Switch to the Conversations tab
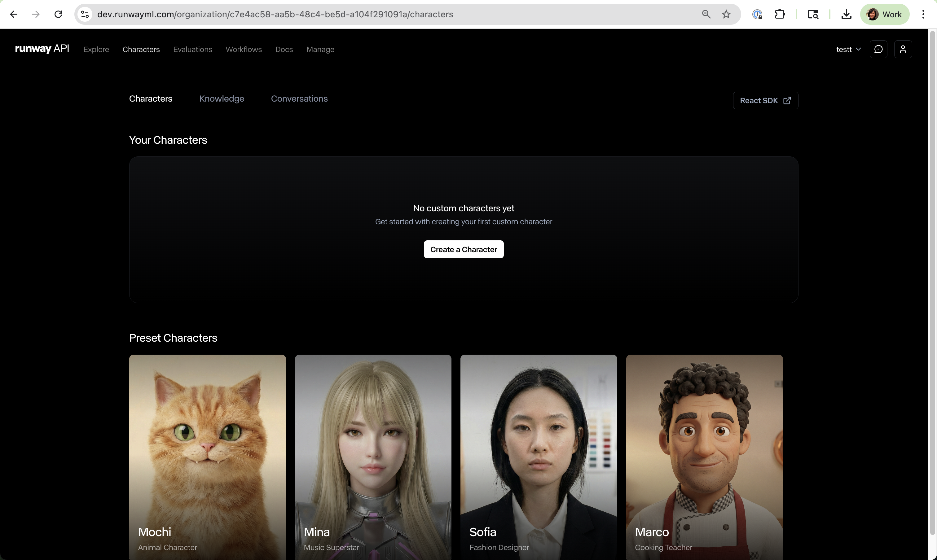937x560 pixels. click(299, 98)
